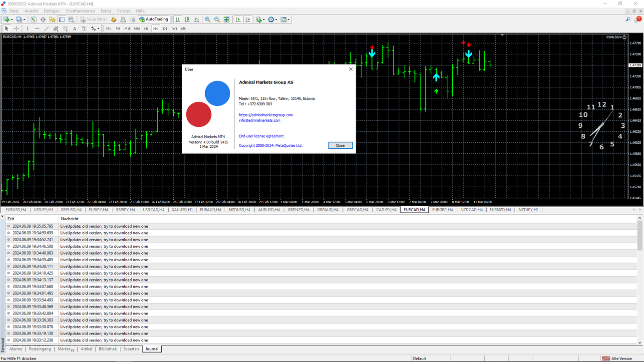The image size is (644, 362).
Task: Switch to M30 timeframe
Action: pyautogui.click(x=137, y=28)
